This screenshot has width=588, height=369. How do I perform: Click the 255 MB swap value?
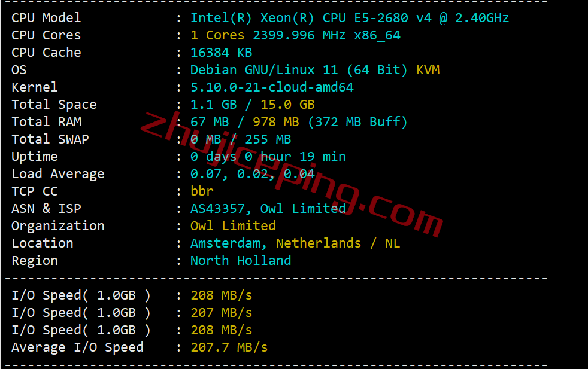click(x=268, y=139)
